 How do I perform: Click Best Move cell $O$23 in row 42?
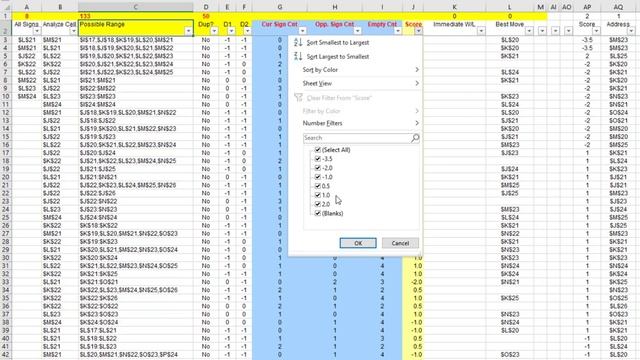(510, 355)
